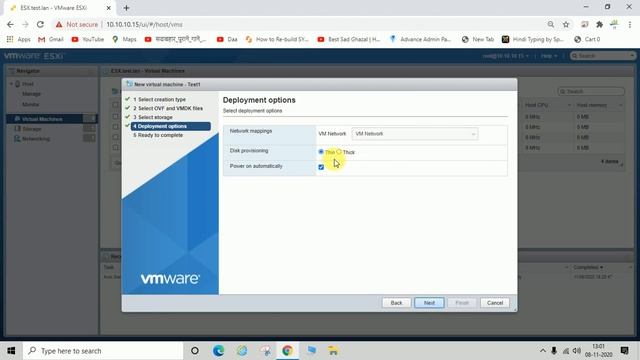Viewport: 640px width, 360px height.
Task: Go back in the browser
Action: coord(10,24)
